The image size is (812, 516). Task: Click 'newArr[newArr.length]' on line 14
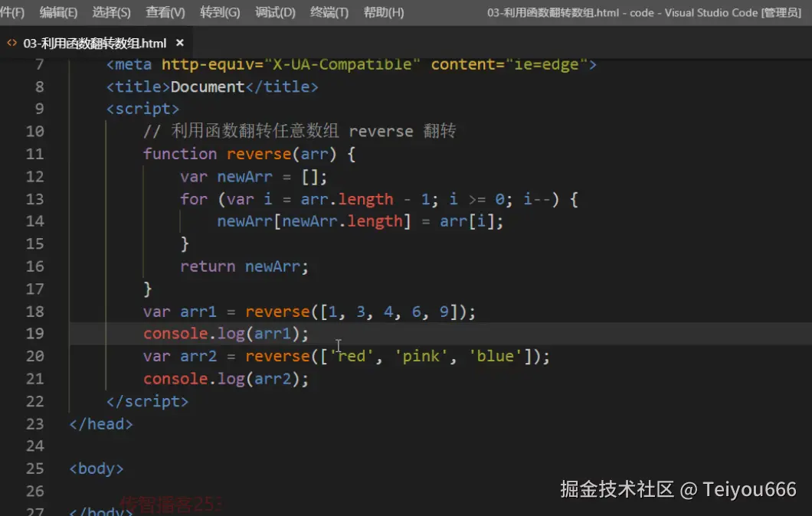(314, 221)
